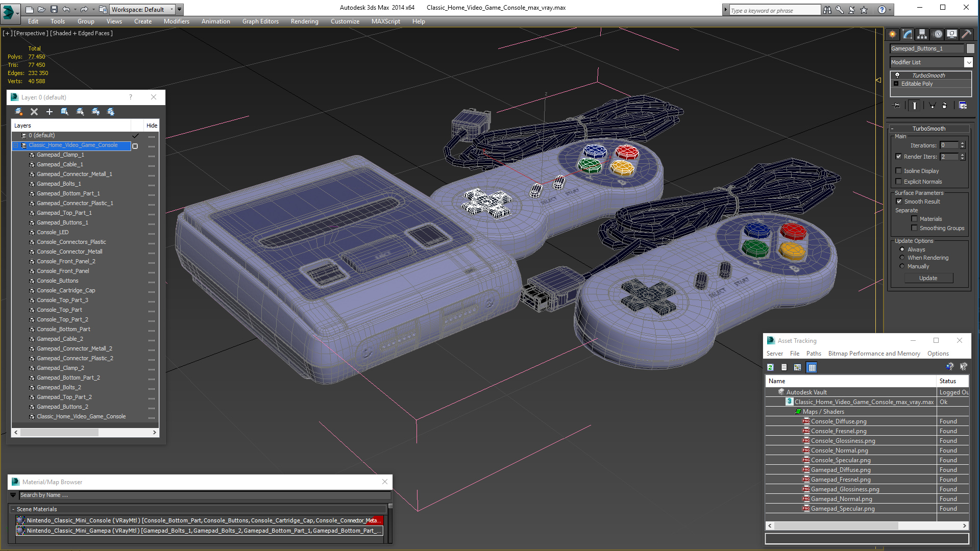This screenshot has height=551, width=980.
Task: Select the Always update option radio
Action: click(x=902, y=249)
